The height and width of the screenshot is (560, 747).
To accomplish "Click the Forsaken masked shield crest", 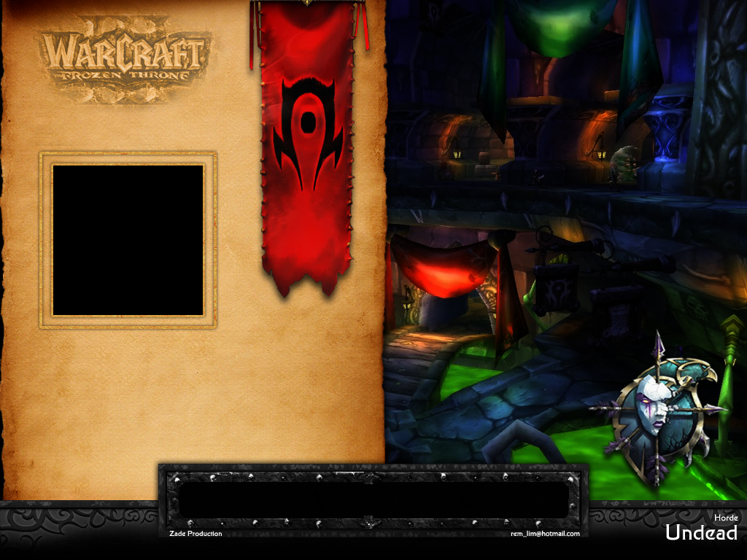I will click(658, 411).
